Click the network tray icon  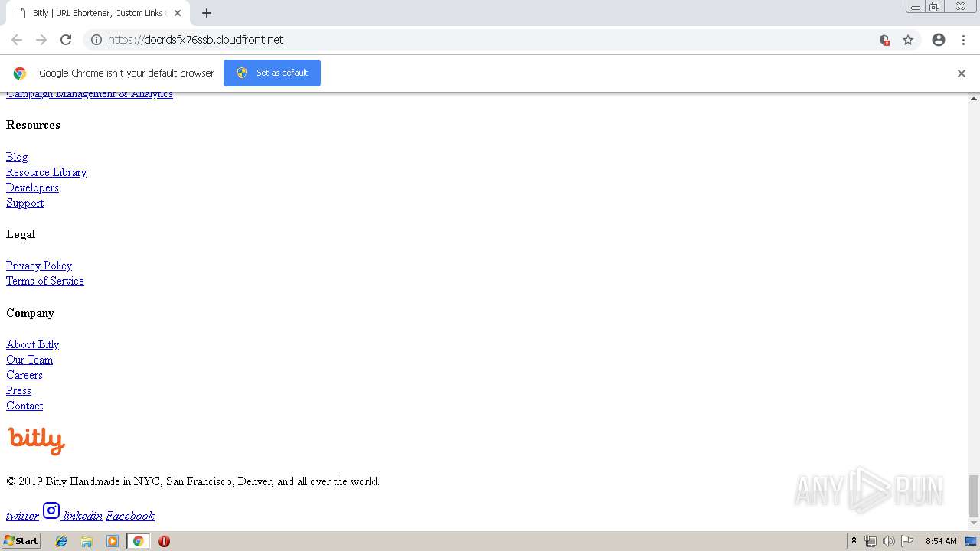click(x=871, y=541)
